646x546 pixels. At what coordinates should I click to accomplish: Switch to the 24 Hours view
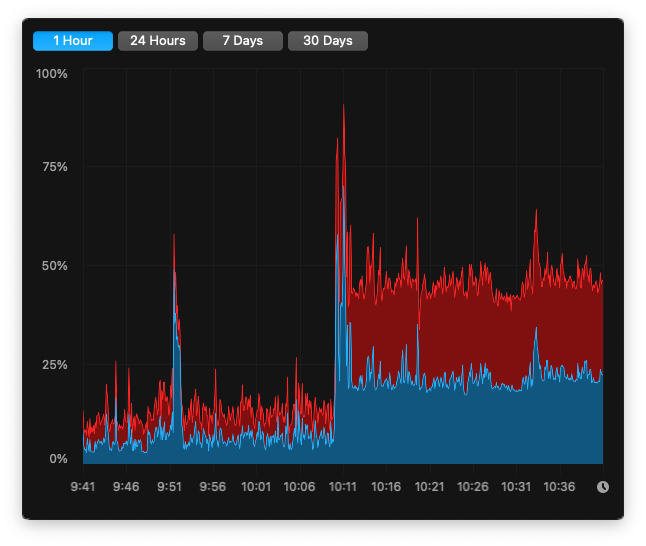tap(157, 41)
